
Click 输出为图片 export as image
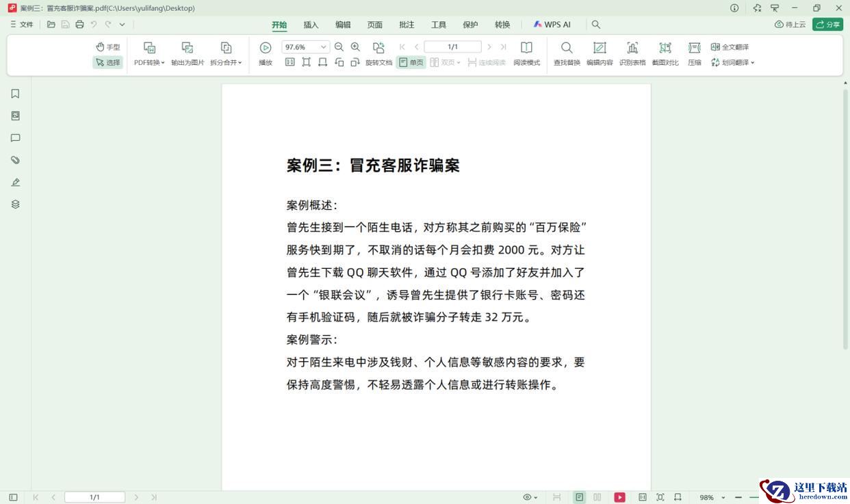[x=188, y=55]
